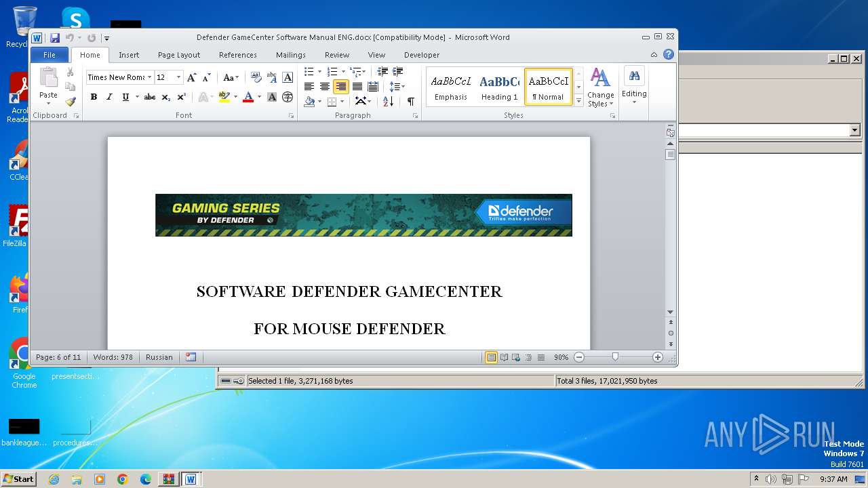Apply the Normal style

548,87
